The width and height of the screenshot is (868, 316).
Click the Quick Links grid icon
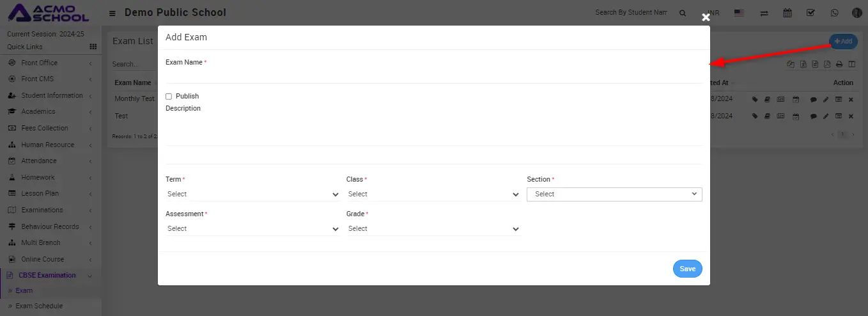(93, 47)
